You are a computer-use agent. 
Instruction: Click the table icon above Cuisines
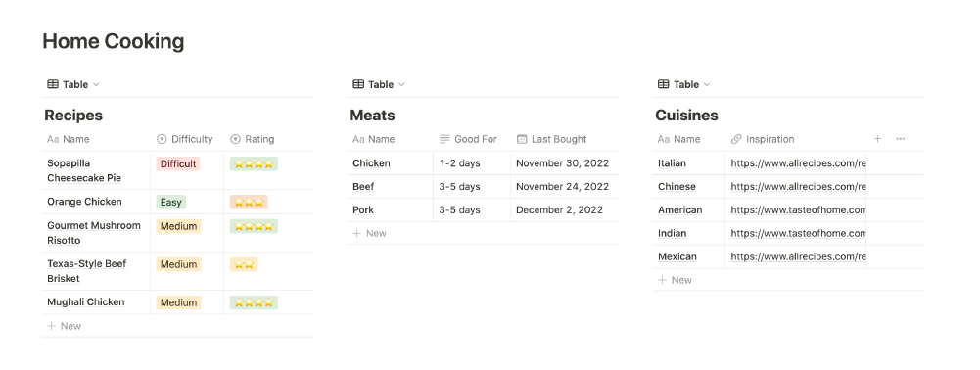click(664, 84)
